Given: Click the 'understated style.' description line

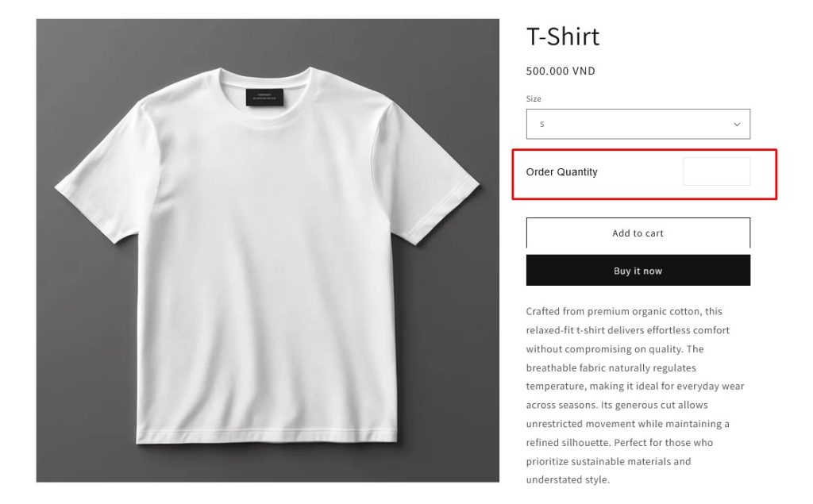Looking at the screenshot, I should click(x=568, y=479).
